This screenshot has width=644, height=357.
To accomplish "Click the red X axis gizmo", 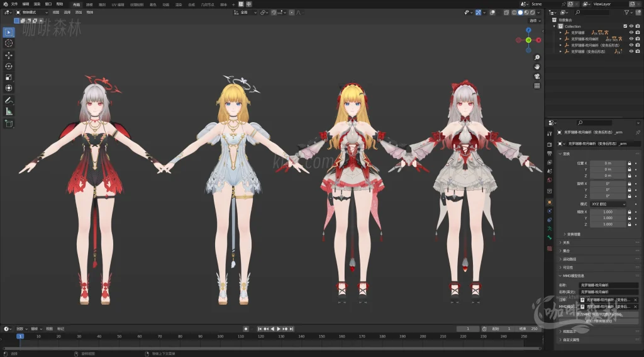I will point(538,40).
